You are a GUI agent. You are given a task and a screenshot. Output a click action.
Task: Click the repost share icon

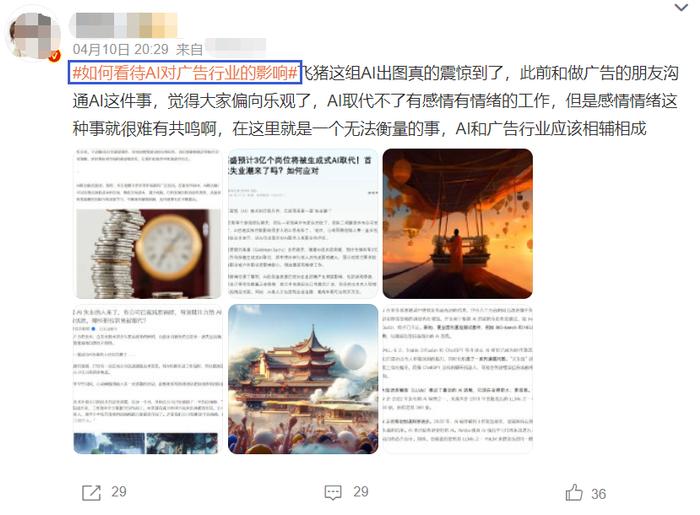[92, 493]
